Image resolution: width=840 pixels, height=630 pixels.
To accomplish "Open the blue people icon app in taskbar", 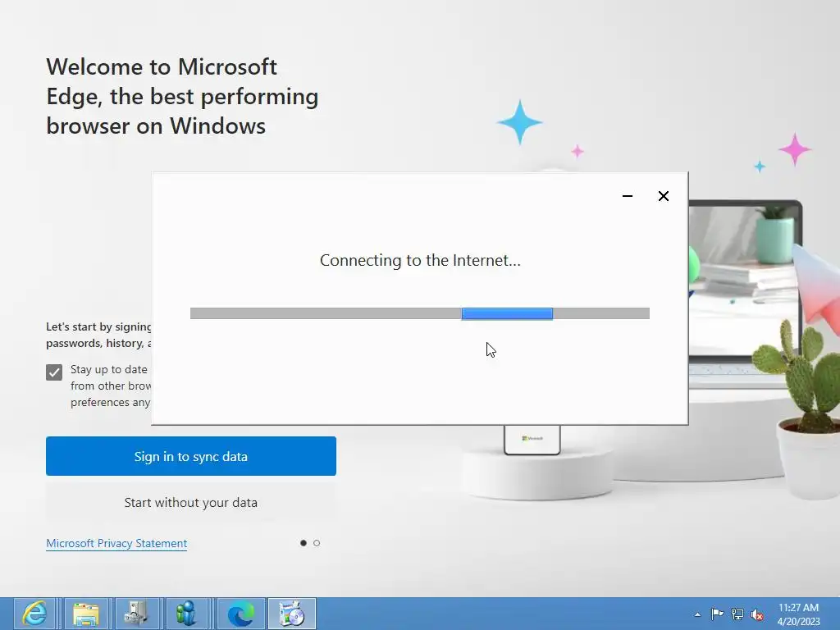I will [x=187, y=614].
